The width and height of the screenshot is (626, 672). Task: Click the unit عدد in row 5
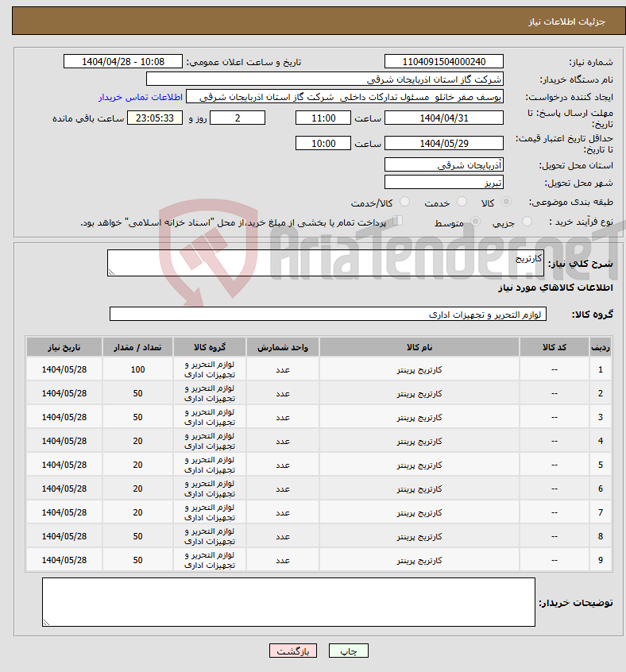[282, 465]
